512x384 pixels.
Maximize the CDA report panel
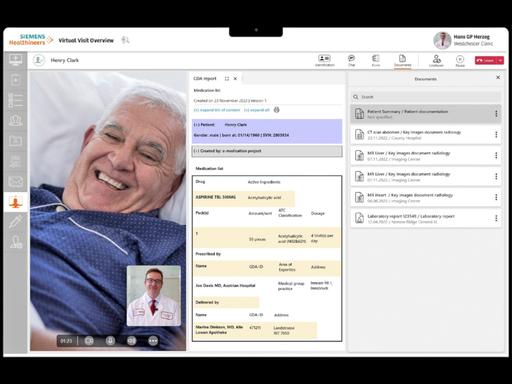227,79
